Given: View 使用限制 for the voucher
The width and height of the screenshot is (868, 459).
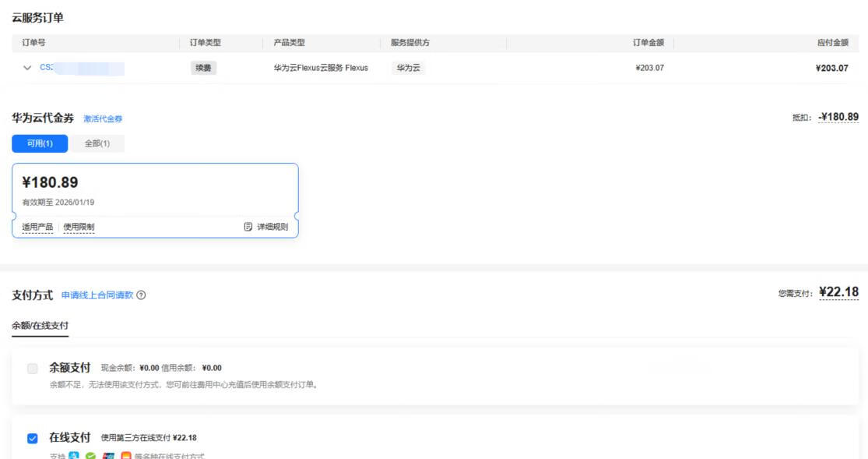Looking at the screenshot, I should (79, 227).
